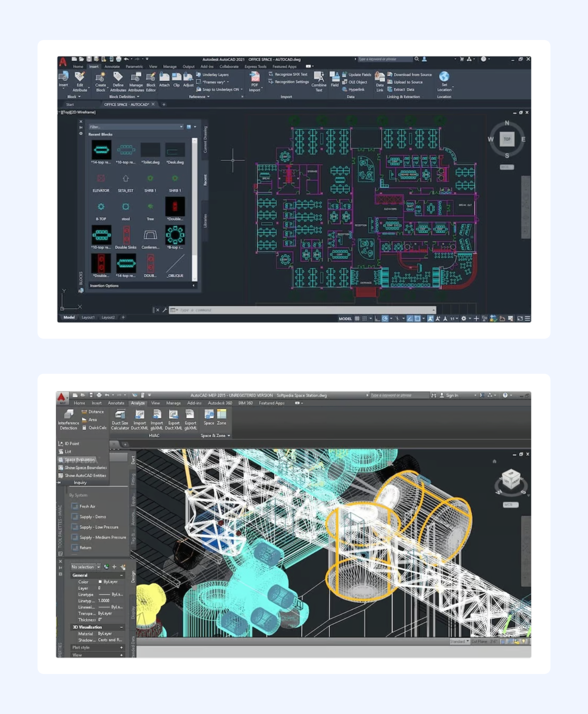The height and width of the screenshot is (714, 588).
Task: Collapse the General section in Properties
Action: 121,575
